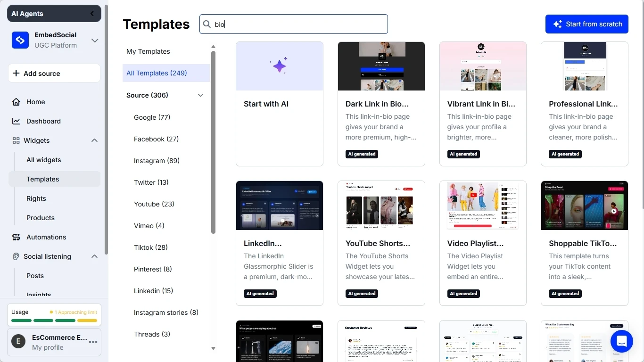This screenshot has height=362, width=644.
Task: Filter templates by Tiktok source
Action: click(151, 247)
